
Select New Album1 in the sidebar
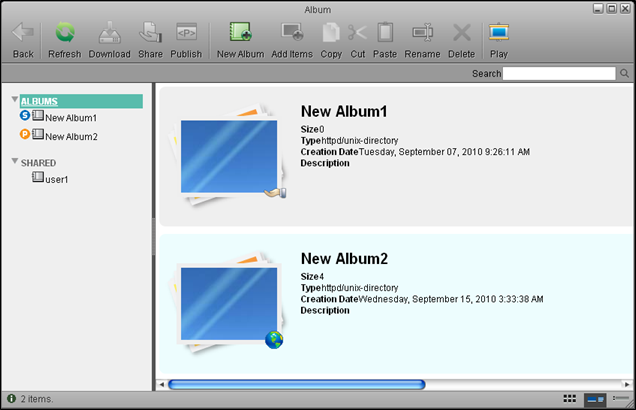tap(70, 118)
